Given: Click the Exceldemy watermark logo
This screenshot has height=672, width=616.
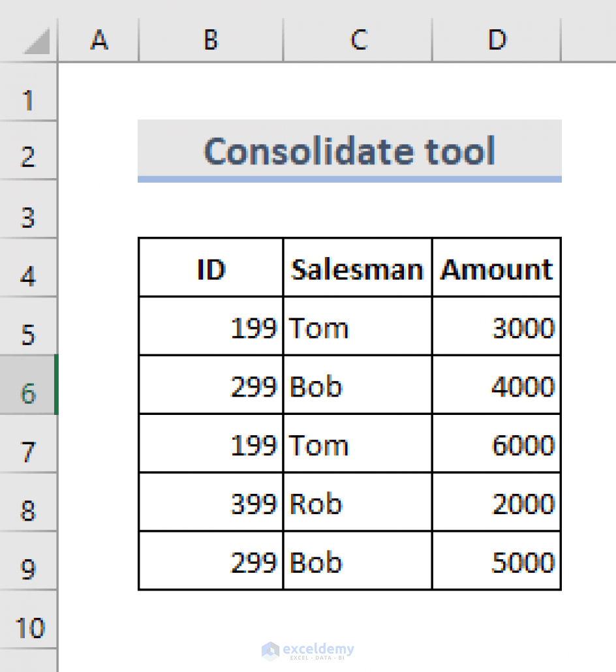Looking at the screenshot, I should coord(308,650).
